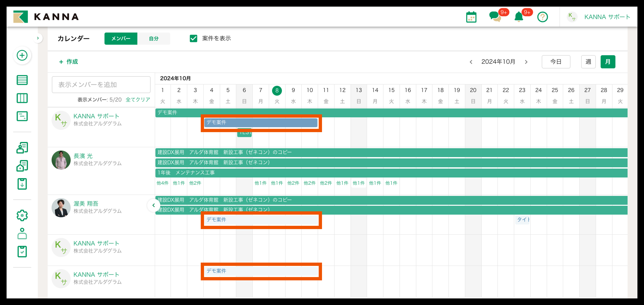Go to the previous month with the arrow

[x=471, y=62]
